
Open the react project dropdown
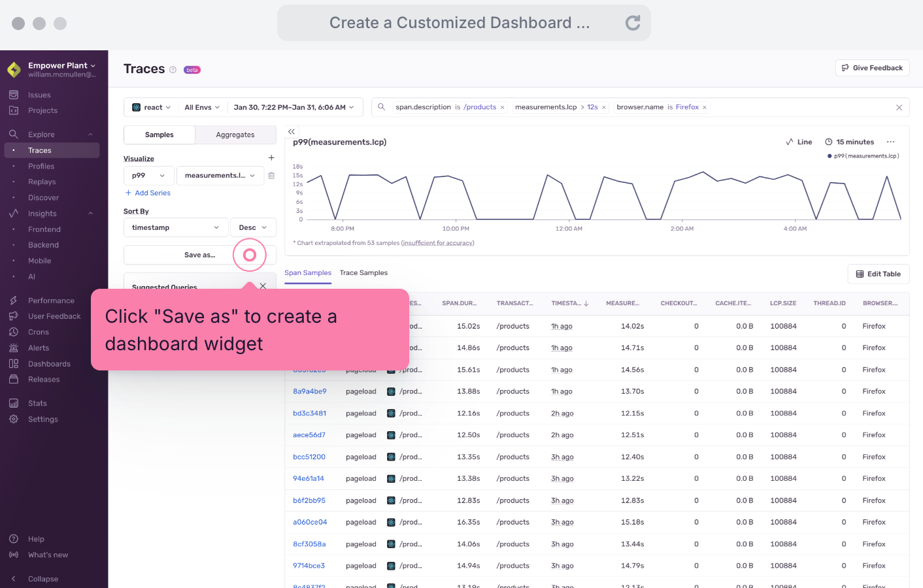152,108
